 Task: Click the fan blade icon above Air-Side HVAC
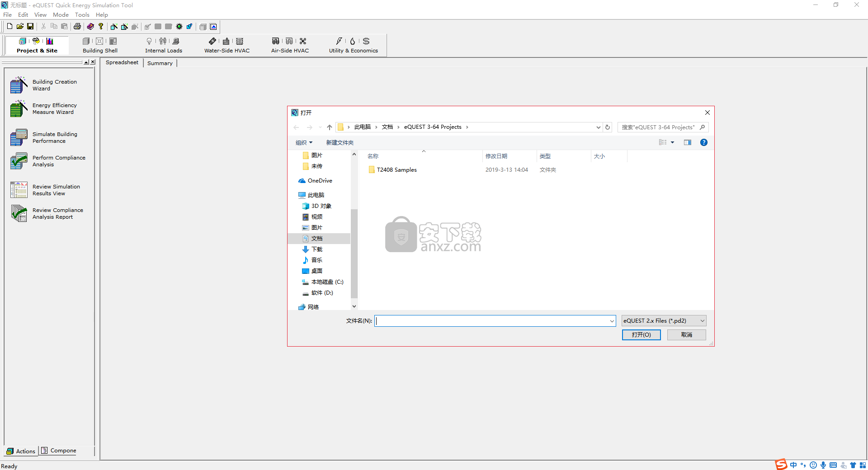pyautogui.click(x=303, y=41)
